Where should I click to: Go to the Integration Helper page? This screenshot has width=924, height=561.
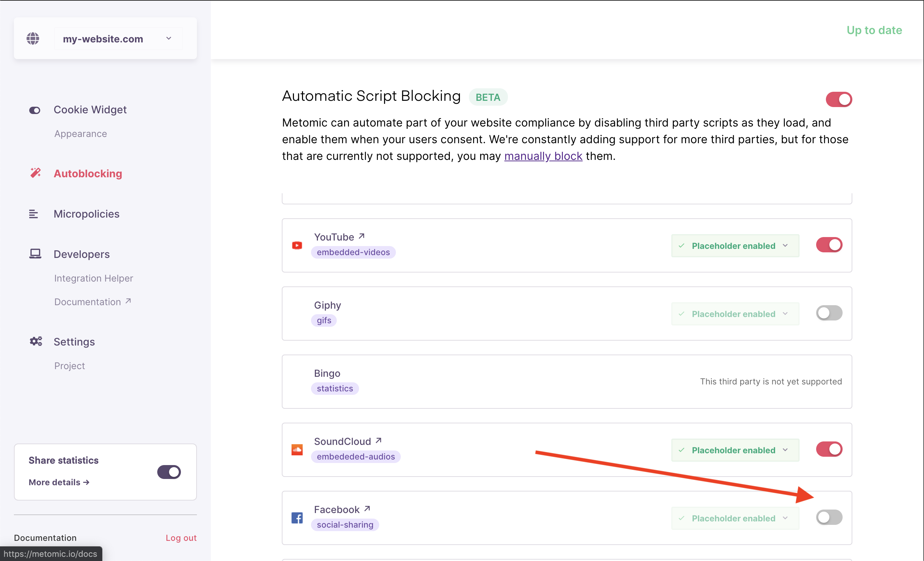pos(94,278)
